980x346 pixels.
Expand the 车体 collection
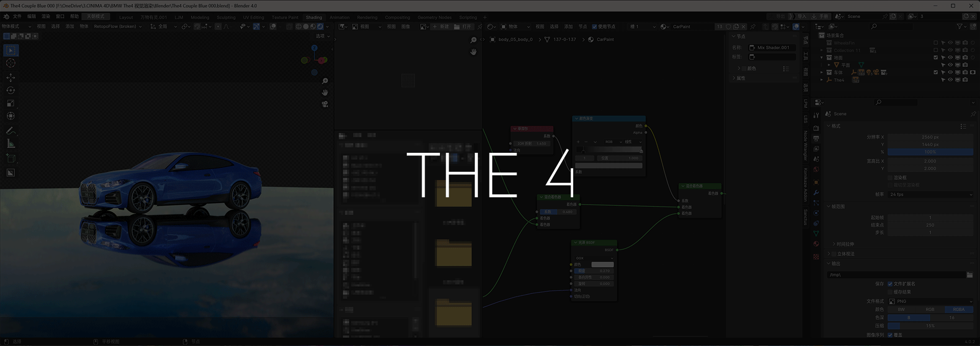[x=822, y=73]
